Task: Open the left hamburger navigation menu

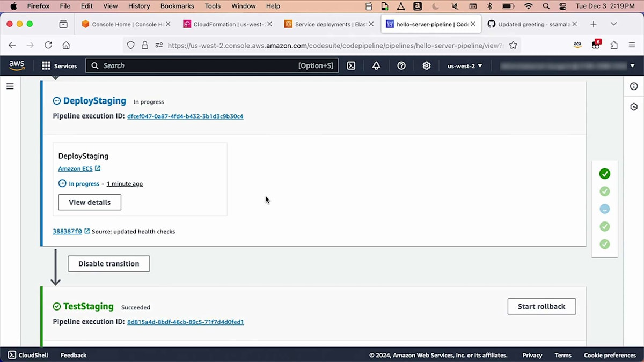Action: tap(10, 86)
